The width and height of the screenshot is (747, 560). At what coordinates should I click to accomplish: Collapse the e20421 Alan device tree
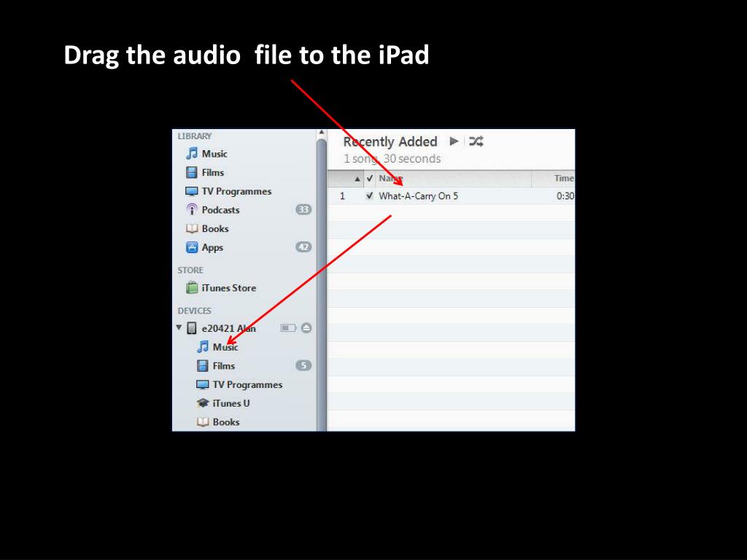tap(179, 327)
